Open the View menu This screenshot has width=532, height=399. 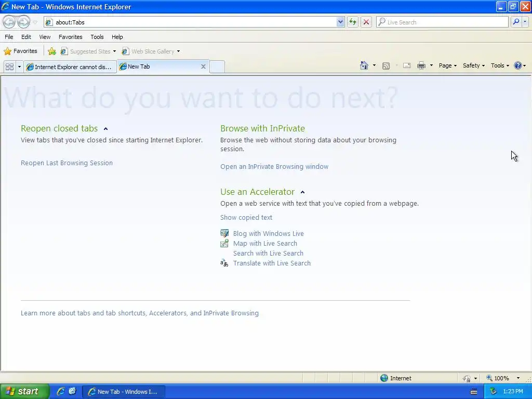pos(45,37)
